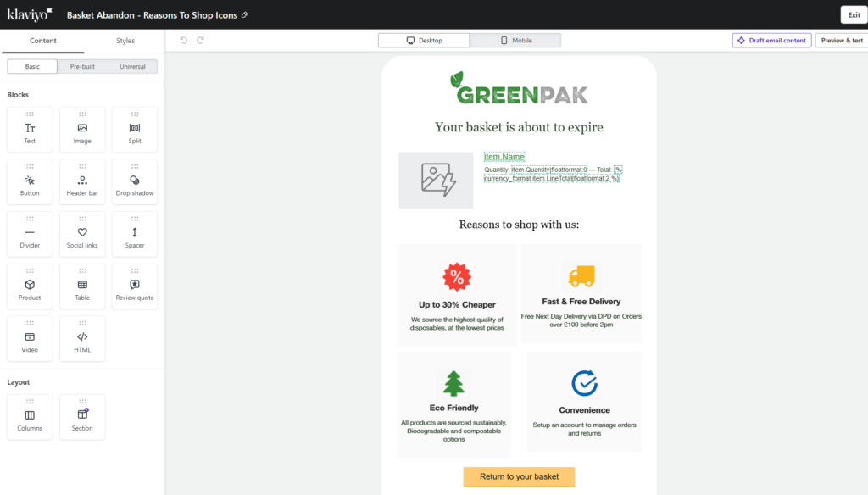Select the Drop shadow block

coord(135,181)
